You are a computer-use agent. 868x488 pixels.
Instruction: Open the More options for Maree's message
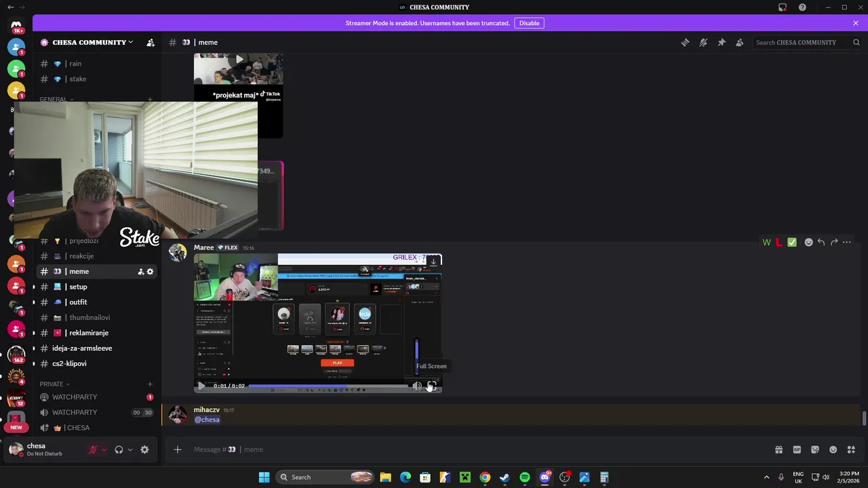(847, 242)
